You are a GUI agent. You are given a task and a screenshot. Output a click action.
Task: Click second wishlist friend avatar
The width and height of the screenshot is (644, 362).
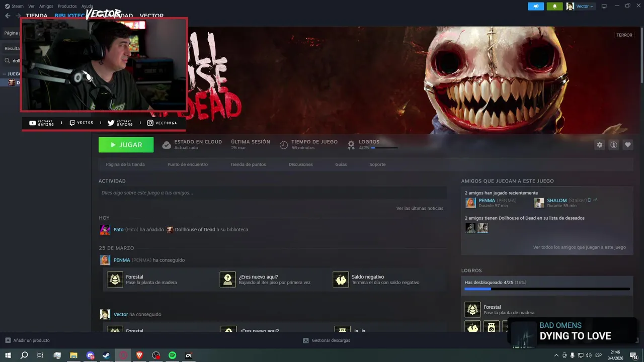[x=482, y=228]
